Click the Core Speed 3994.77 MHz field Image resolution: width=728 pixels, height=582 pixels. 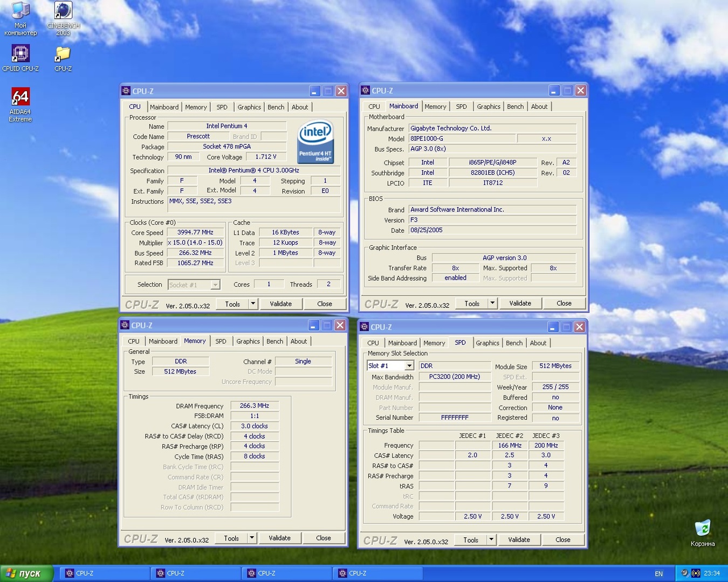(195, 232)
